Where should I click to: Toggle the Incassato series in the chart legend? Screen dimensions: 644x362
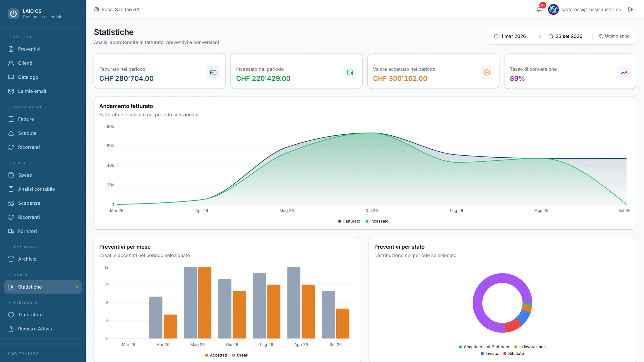pos(377,221)
